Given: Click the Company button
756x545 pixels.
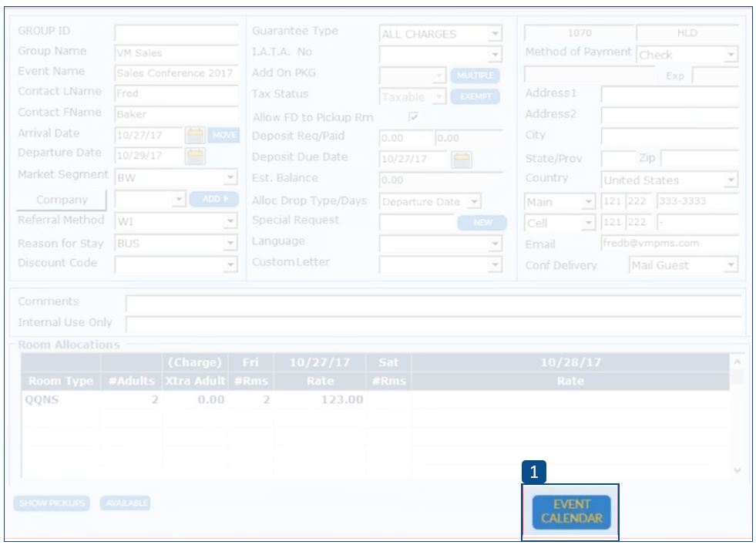Looking at the screenshot, I should pos(62,200).
